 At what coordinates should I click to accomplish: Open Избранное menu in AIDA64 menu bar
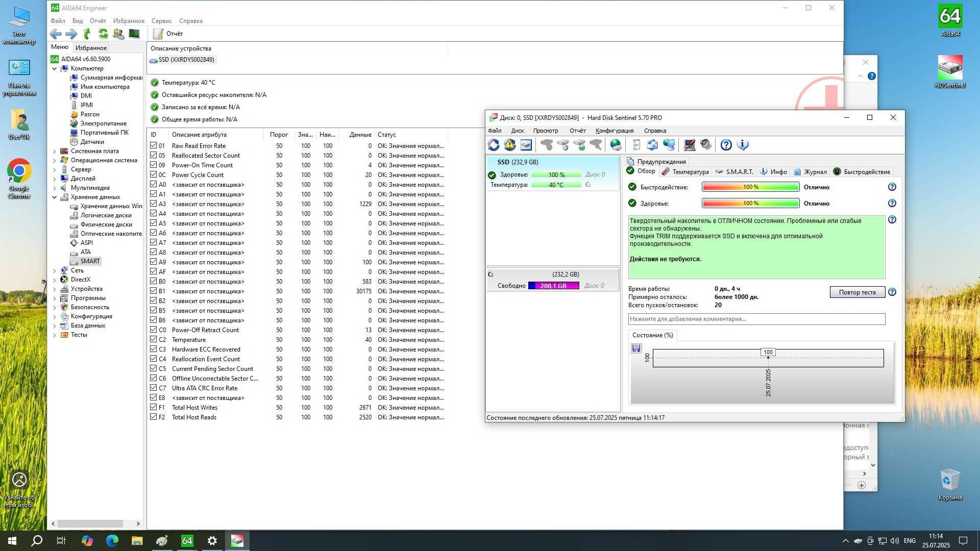click(x=129, y=21)
